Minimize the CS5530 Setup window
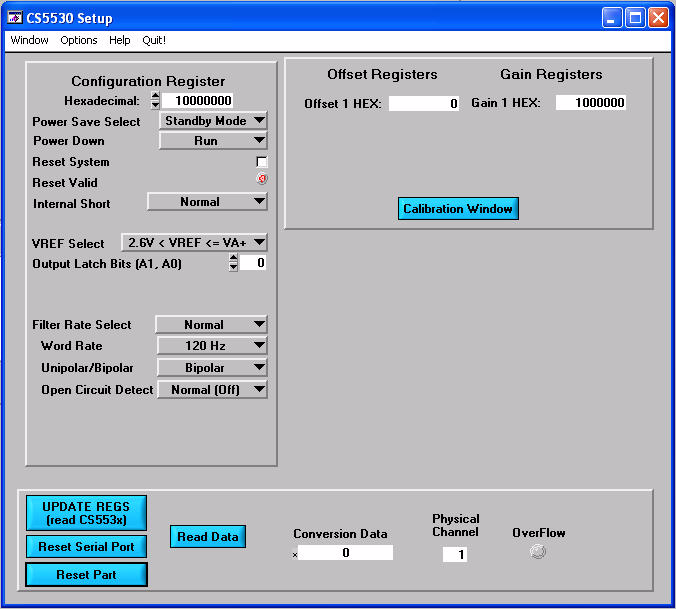Viewport: 676px width, 609px height. tap(611, 18)
